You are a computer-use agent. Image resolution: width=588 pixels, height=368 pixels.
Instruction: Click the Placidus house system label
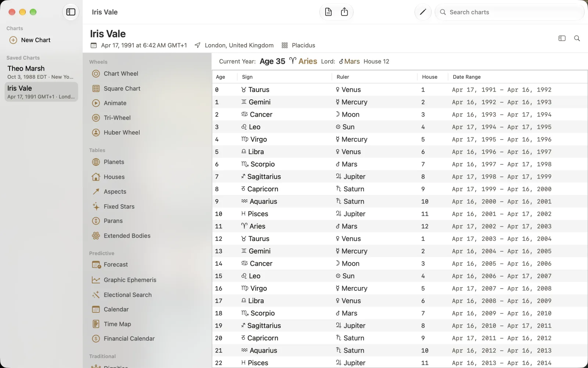click(x=298, y=45)
